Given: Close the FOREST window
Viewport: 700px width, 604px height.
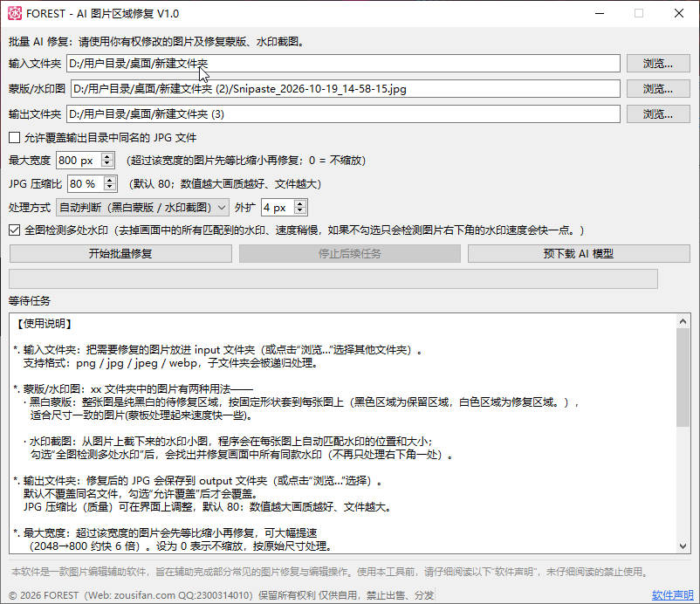Looking at the screenshot, I should point(679,13).
